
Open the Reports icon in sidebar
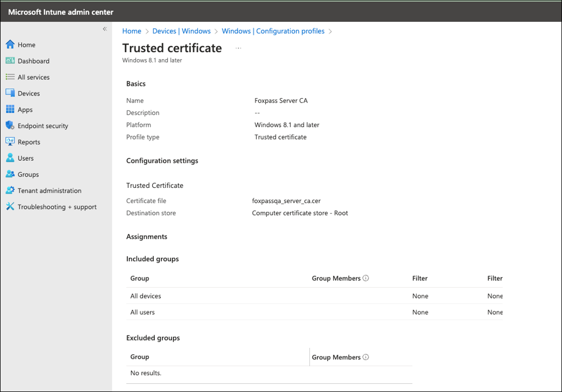tap(10, 142)
